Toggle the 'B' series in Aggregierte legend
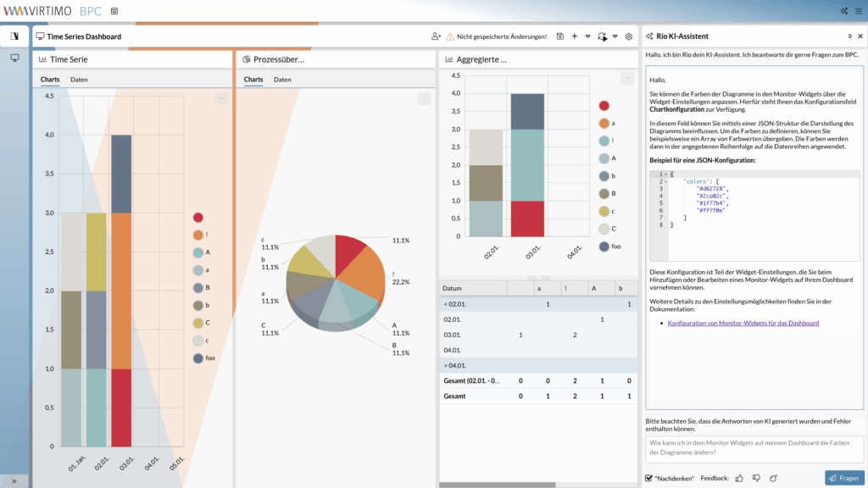Viewport: 868px width, 488px height. click(x=604, y=193)
